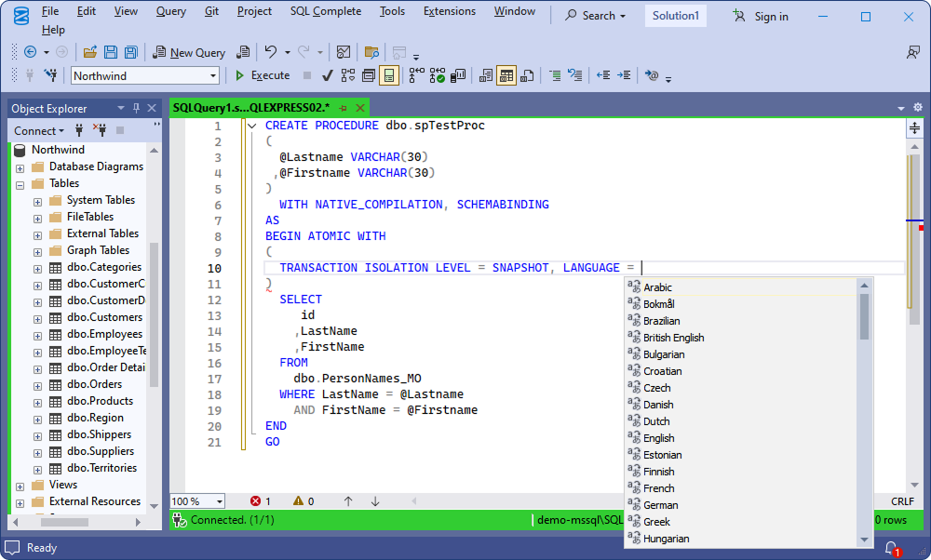Open the SQL Complete menu
Screen dimensions: 931x560
click(x=325, y=11)
